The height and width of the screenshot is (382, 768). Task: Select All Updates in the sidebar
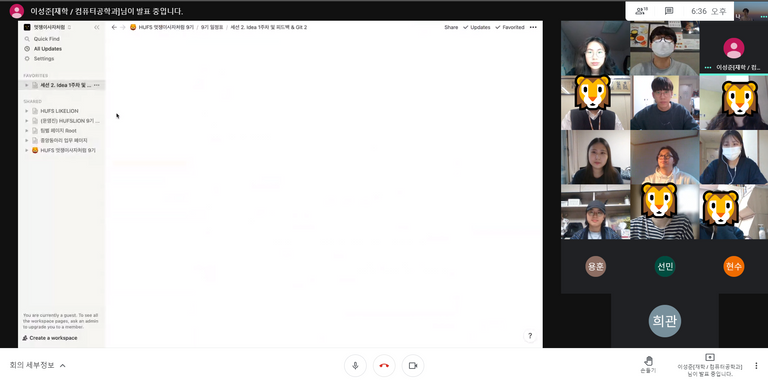[48, 49]
